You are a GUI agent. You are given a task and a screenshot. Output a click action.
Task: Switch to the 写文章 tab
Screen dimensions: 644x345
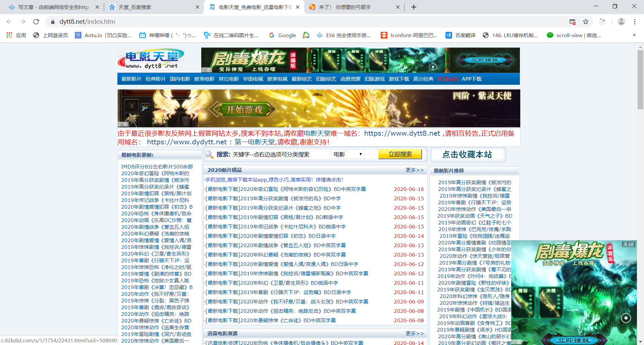[x=53, y=7]
